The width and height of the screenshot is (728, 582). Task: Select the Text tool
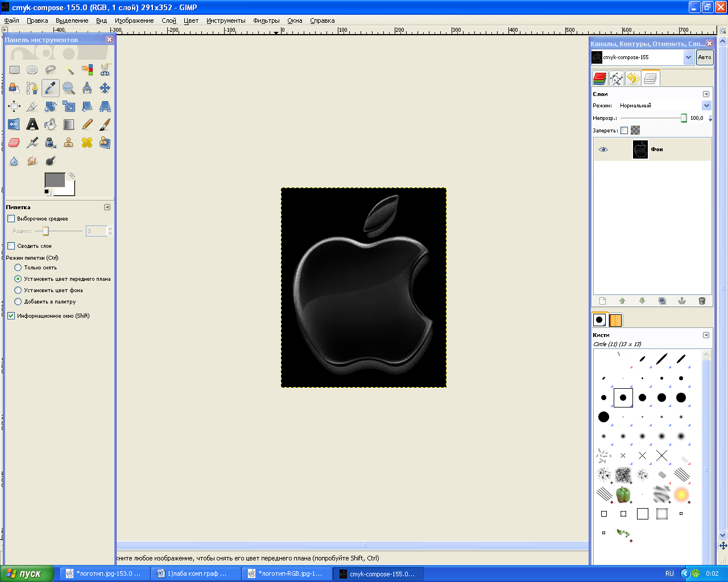[x=32, y=124]
